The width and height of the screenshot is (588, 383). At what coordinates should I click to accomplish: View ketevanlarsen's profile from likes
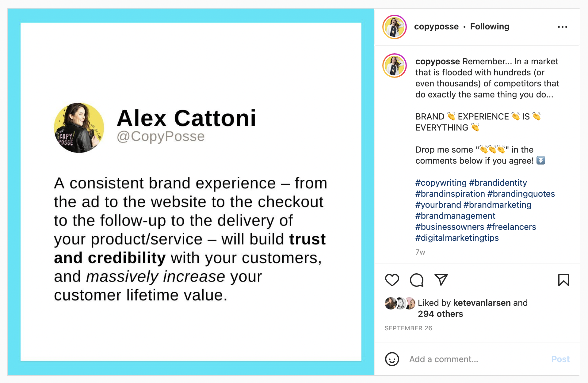pyautogui.click(x=482, y=303)
